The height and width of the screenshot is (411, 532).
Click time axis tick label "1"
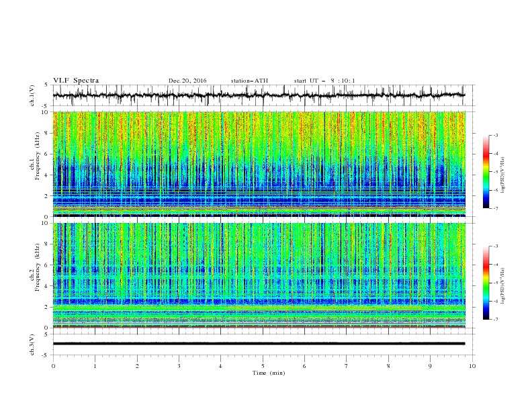pos(95,366)
